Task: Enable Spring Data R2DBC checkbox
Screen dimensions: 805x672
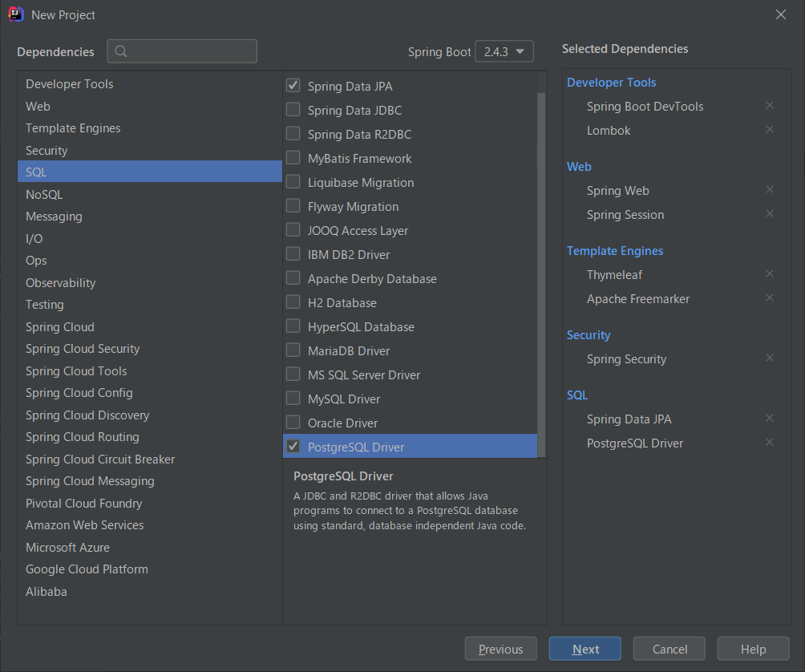Action: pyautogui.click(x=293, y=133)
